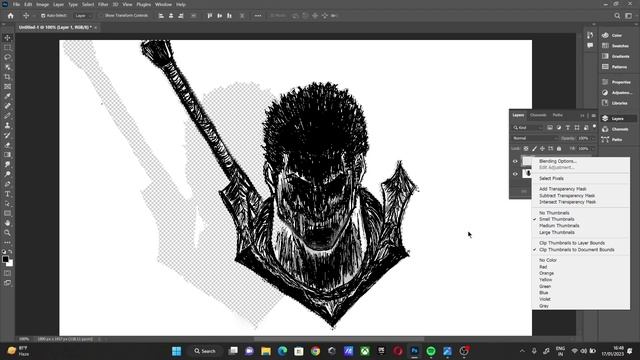Viewport: 640px width, 360px height.
Task: Select Large Thumbnails option
Action: click(557, 232)
